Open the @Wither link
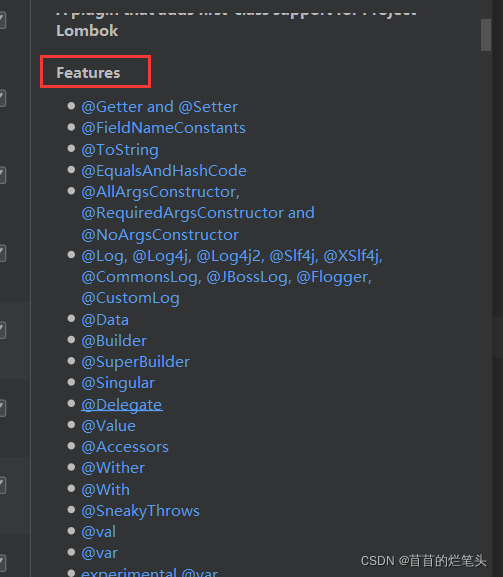Image resolution: width=503 pixels, height=577 pixels. tap(113, 468)
